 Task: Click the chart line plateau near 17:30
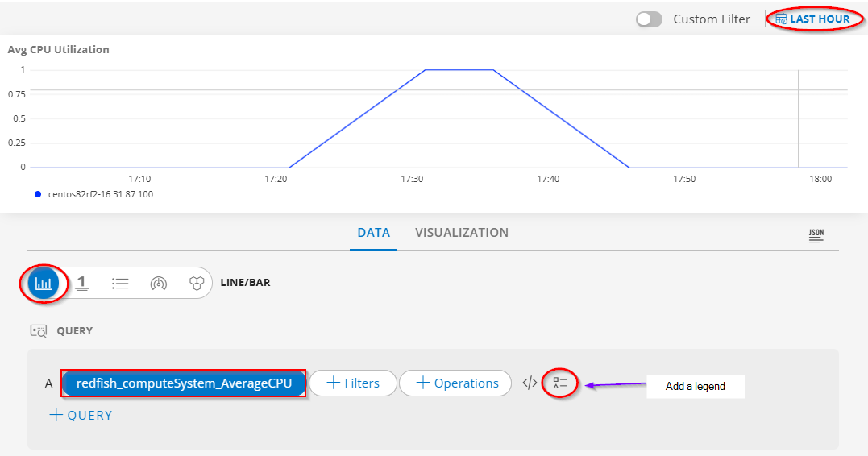click(x=459, y=70)
